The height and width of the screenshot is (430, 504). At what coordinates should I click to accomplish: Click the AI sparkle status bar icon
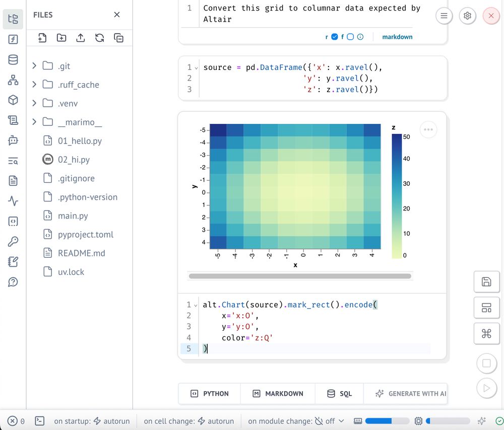(481, 421)
